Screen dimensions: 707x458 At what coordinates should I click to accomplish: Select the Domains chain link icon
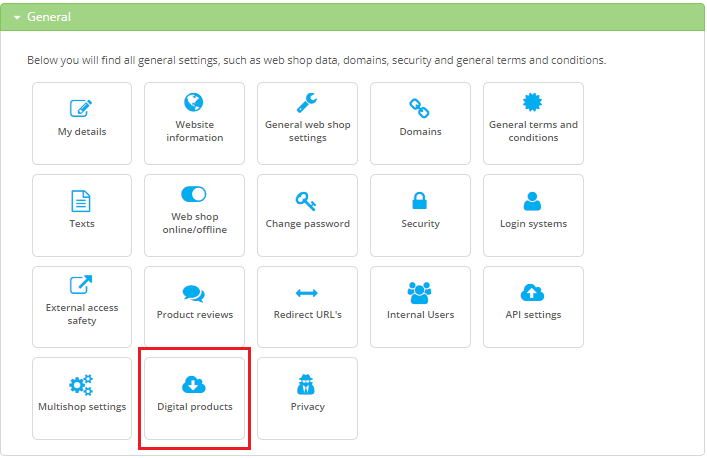point(420,108)
